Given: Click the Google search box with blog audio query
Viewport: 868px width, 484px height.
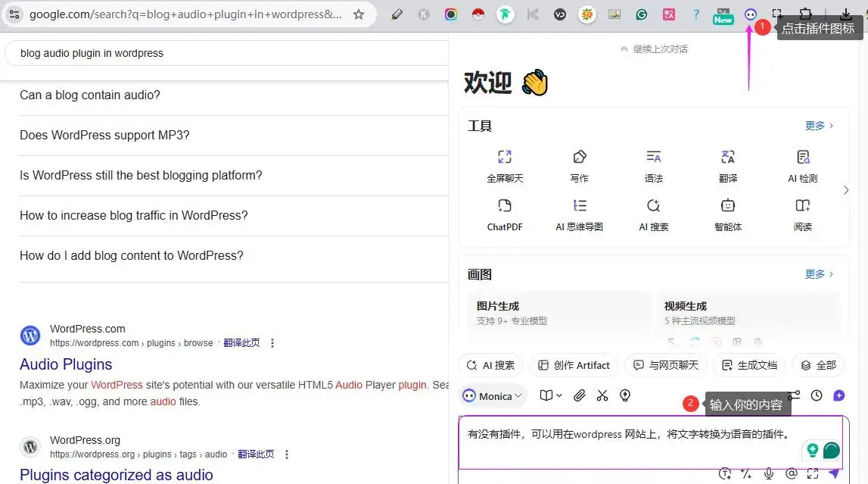Looking at the screenshot, I should (227, 54).
